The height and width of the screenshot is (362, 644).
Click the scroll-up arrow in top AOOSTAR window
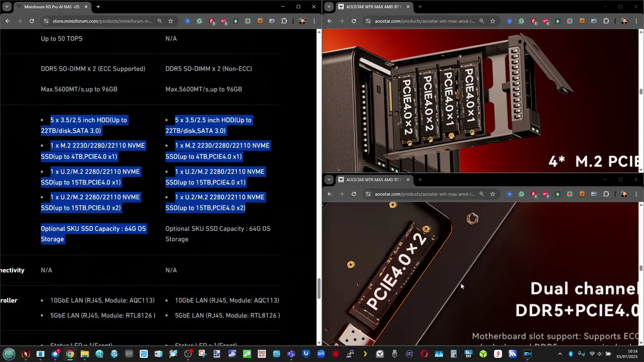pos(641,32)
